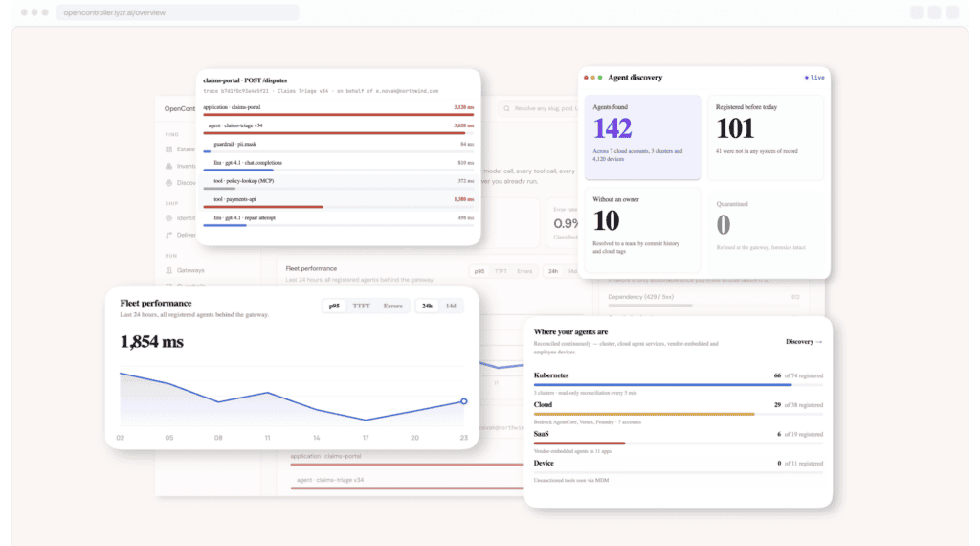Open the Agents found 142 card

[x=642, y=138]
